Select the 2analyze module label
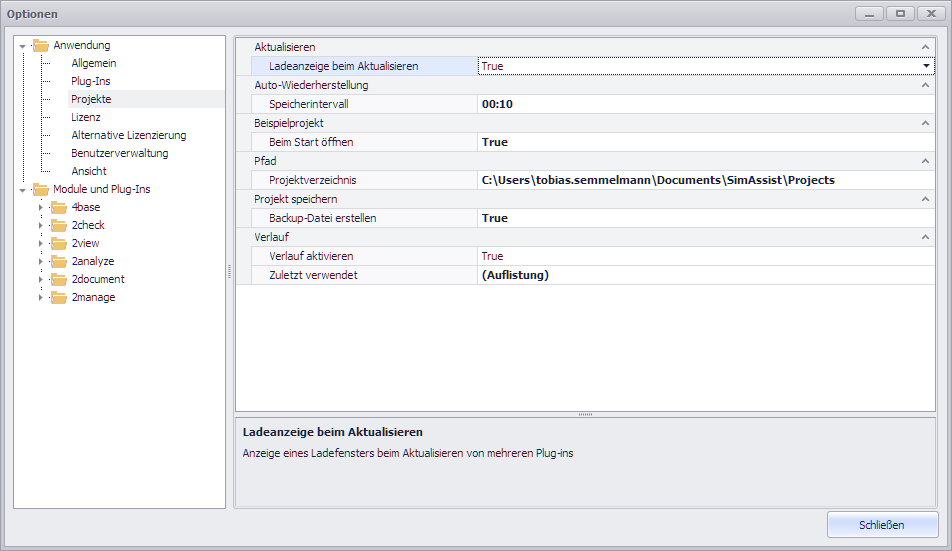The height and width of the screenshot is (551, 952). [x=93, y=262]
